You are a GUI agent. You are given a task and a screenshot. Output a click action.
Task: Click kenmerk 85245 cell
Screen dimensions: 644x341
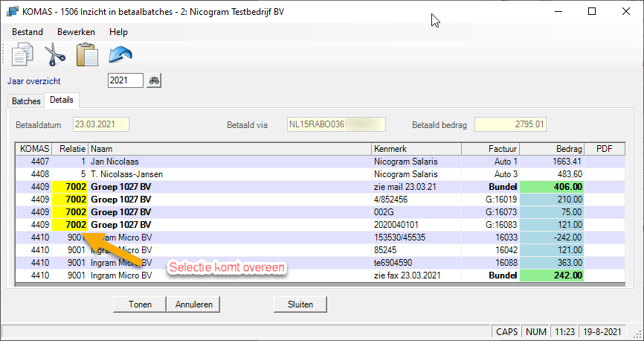click(x=416, y=250)
